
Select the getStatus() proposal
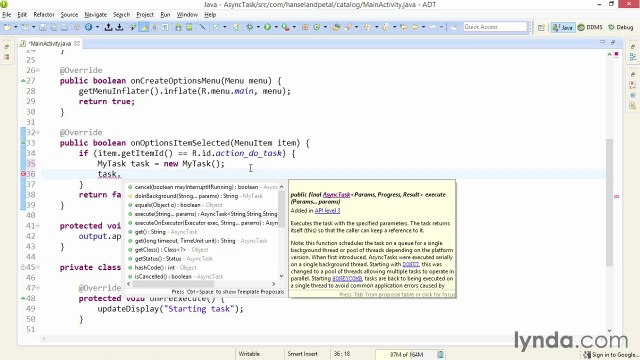(x=202, y=259)
